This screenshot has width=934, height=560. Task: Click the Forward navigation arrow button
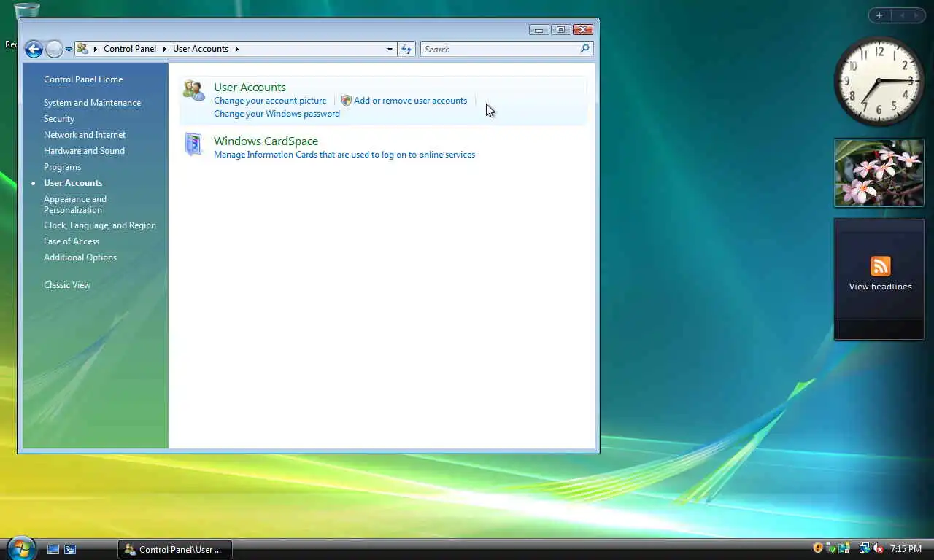pos(54,49)
